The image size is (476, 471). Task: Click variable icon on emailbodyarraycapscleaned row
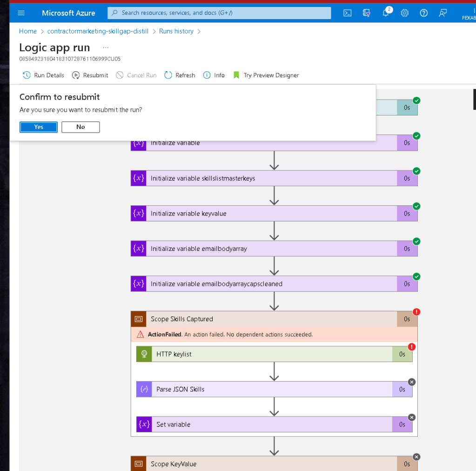(139, 284)
